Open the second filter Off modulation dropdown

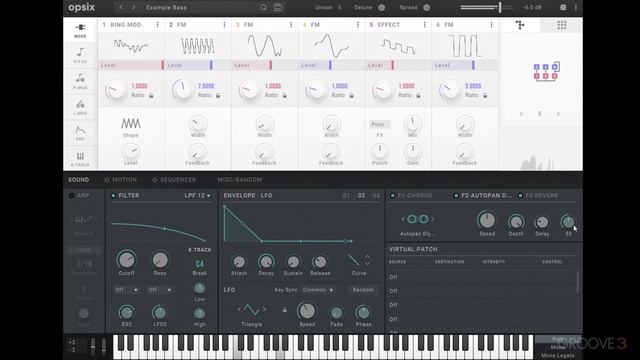[x=160, y=290]
